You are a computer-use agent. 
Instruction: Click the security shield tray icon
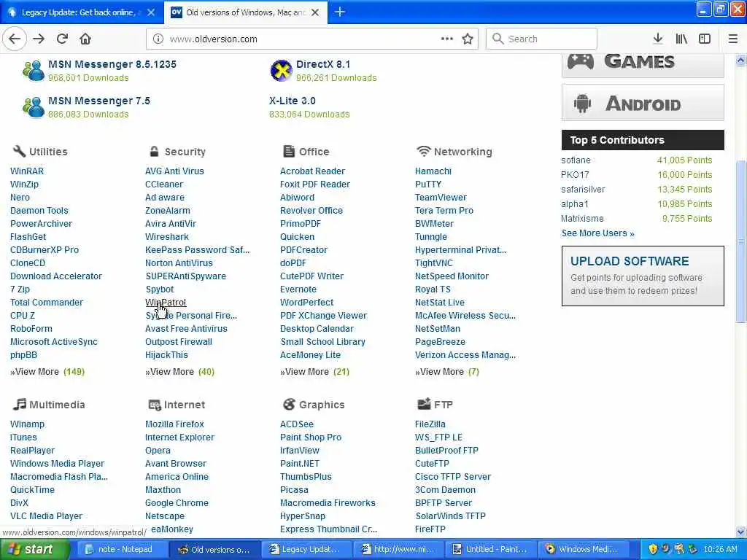pos(653,549)
